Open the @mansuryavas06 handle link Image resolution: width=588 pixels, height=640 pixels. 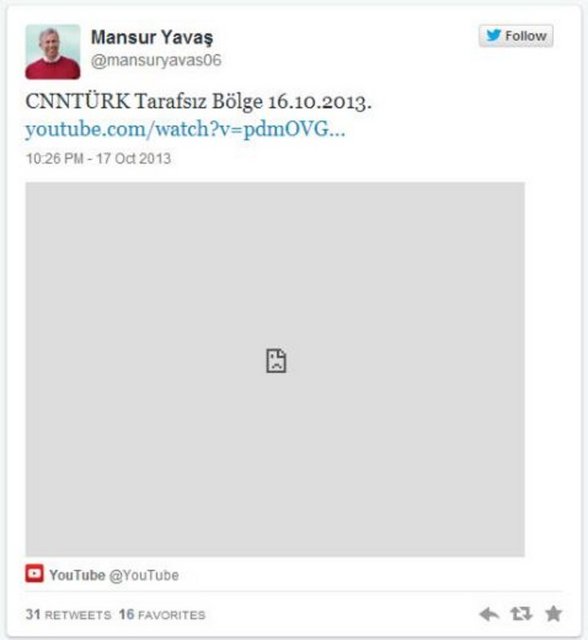point(156,60)
